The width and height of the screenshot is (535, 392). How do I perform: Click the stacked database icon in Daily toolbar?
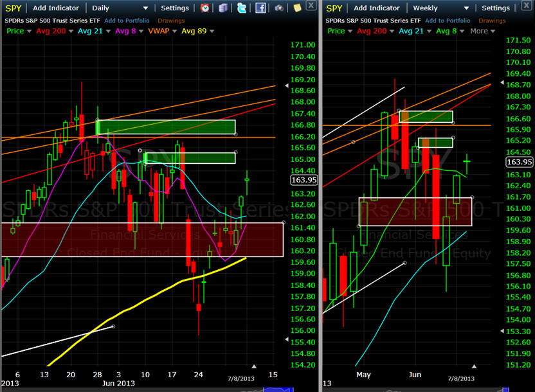point(223,8)
